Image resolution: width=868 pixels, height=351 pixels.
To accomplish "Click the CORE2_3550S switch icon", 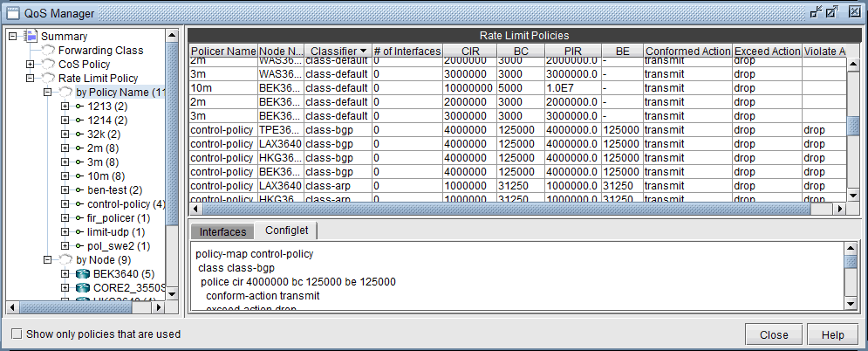I will pos(83,288).
